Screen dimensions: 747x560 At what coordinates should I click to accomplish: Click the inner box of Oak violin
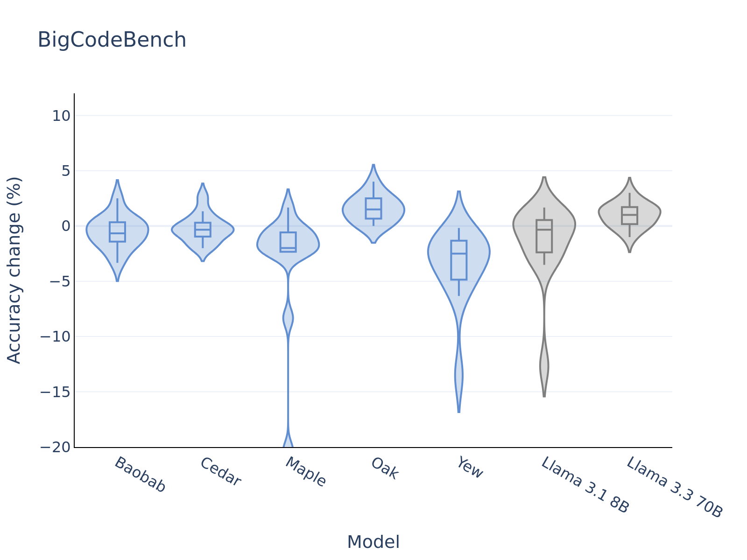click(x=373, y=209)
